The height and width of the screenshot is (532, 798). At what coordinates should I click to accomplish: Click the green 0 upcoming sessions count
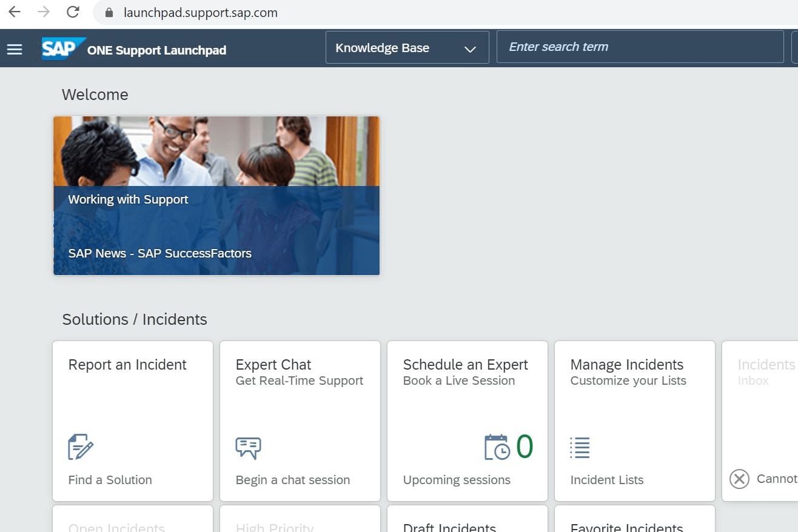pyautogui.click(x=525, y=447)
